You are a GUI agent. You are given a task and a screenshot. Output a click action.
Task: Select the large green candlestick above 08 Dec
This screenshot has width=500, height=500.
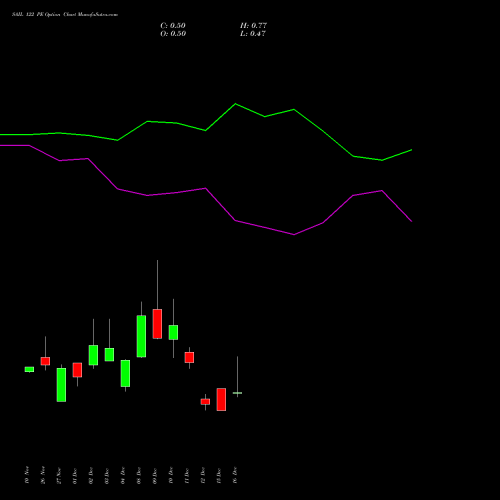[x=141, y=336]
